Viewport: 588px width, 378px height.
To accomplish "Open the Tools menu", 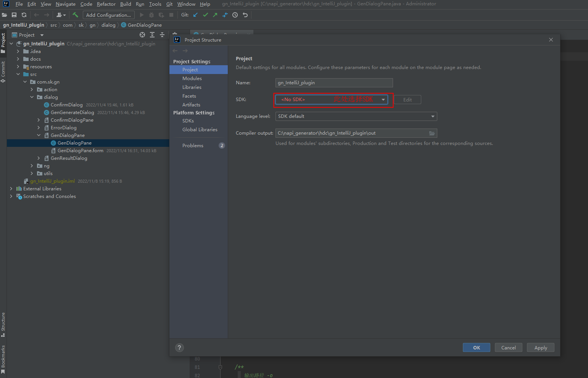I will [155, 4].
